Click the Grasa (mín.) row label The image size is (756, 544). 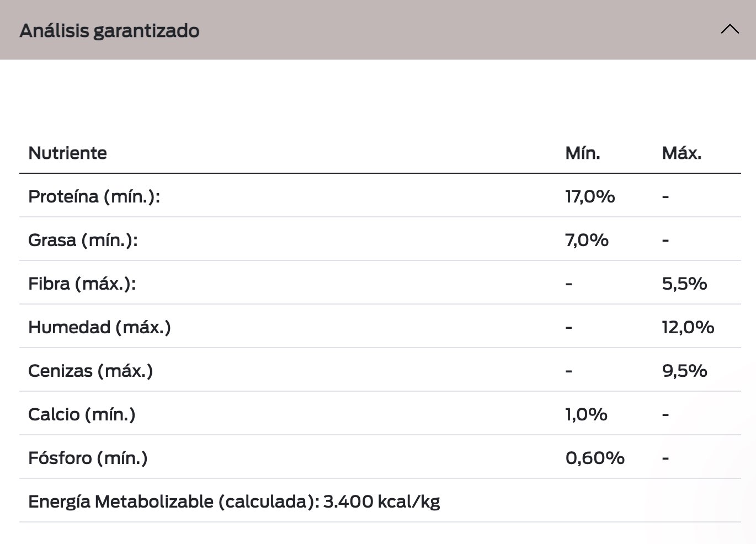point(83,240)
